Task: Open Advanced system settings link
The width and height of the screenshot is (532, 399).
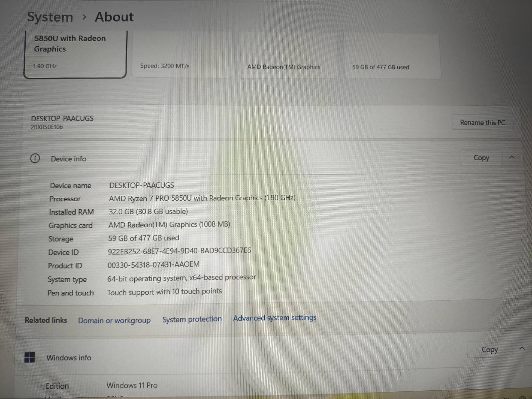Action: click(x=275, y=318)
